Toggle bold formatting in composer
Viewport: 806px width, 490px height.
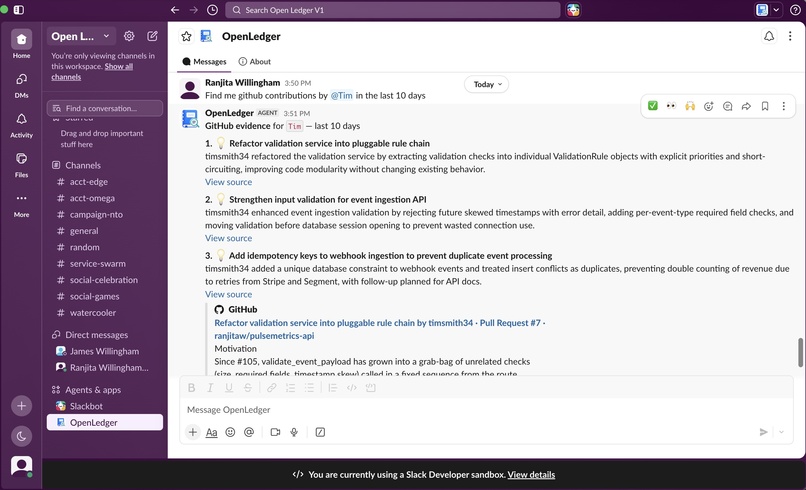[191, 388]
